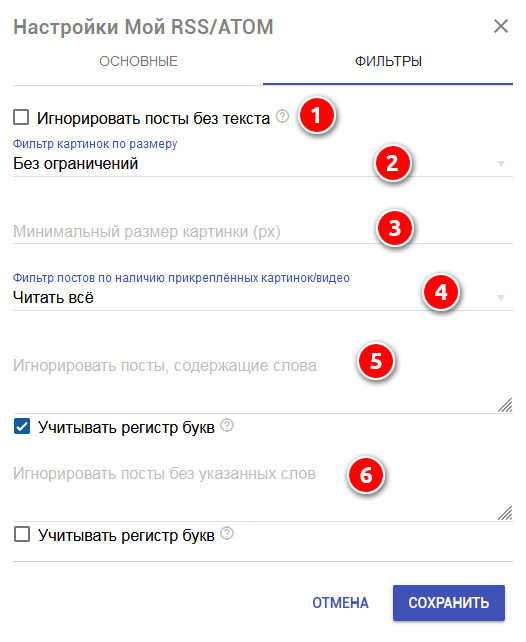
Task: Click resize grip of Игнорировать посты без указанных слов field
Action: (x=505, y=513)
